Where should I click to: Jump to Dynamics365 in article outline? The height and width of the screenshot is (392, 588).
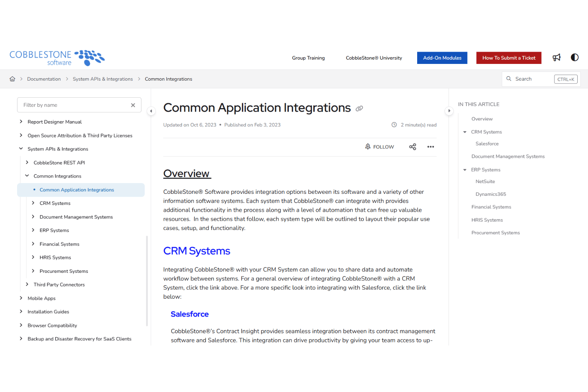(491, 194)
